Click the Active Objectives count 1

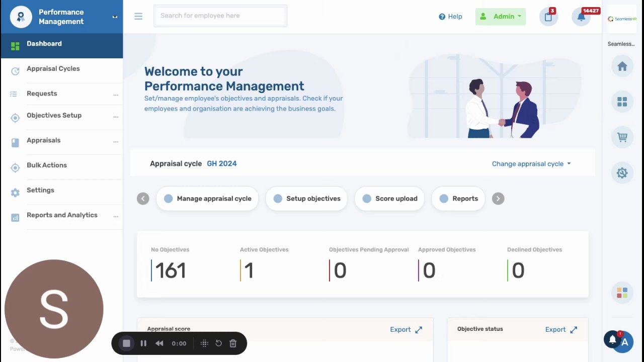point(249,271)
